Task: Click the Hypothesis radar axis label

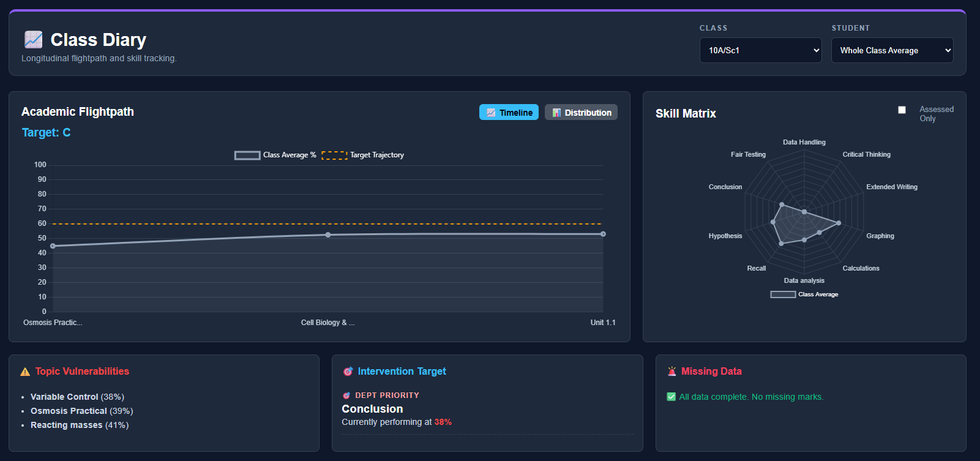Action: [x=725, y=236]
